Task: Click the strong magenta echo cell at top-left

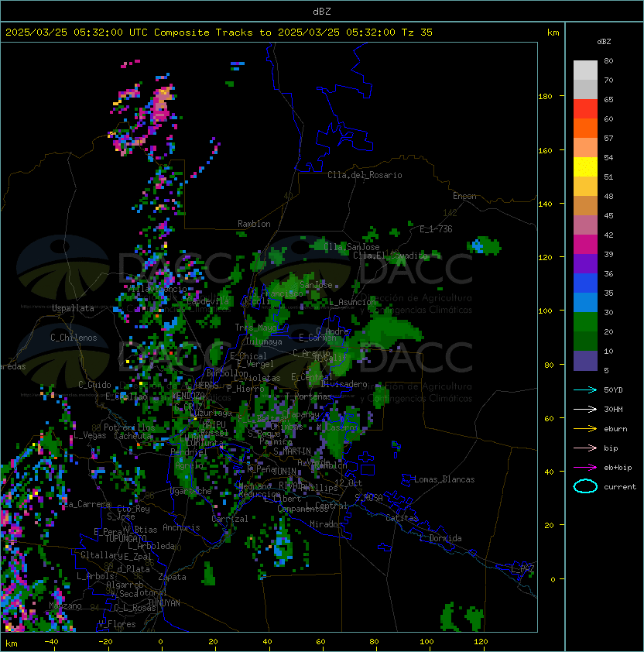Action: coord(160,105)
